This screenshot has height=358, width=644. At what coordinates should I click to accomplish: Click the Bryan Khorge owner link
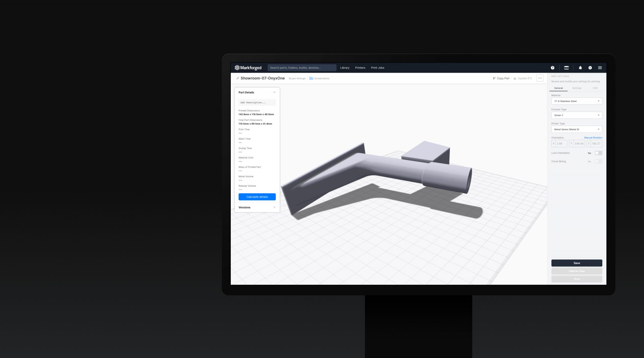297,79
